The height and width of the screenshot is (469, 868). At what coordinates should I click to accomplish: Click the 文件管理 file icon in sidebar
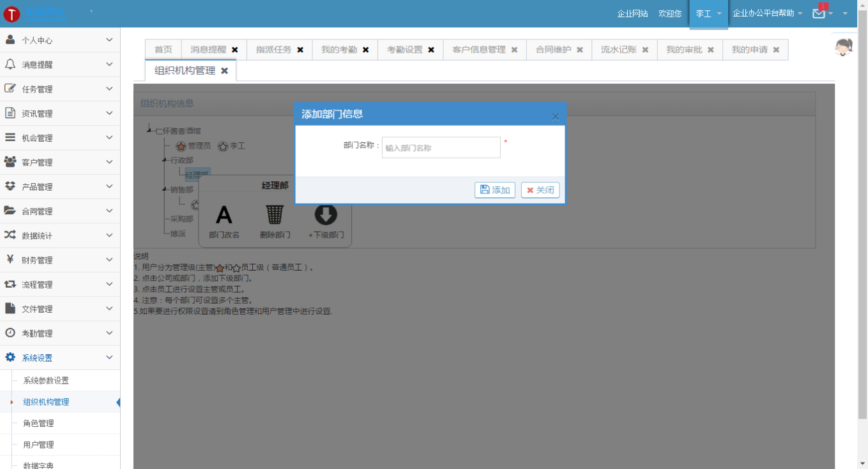pos(10,308)
